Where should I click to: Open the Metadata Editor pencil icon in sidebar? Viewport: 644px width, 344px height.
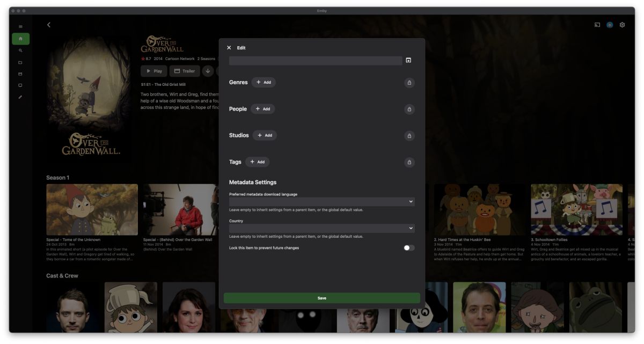point(20,97)
